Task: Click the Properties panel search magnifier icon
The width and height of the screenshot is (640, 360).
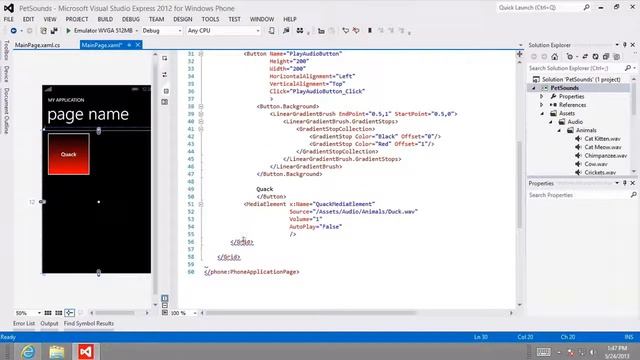Action: coord(633,195)
